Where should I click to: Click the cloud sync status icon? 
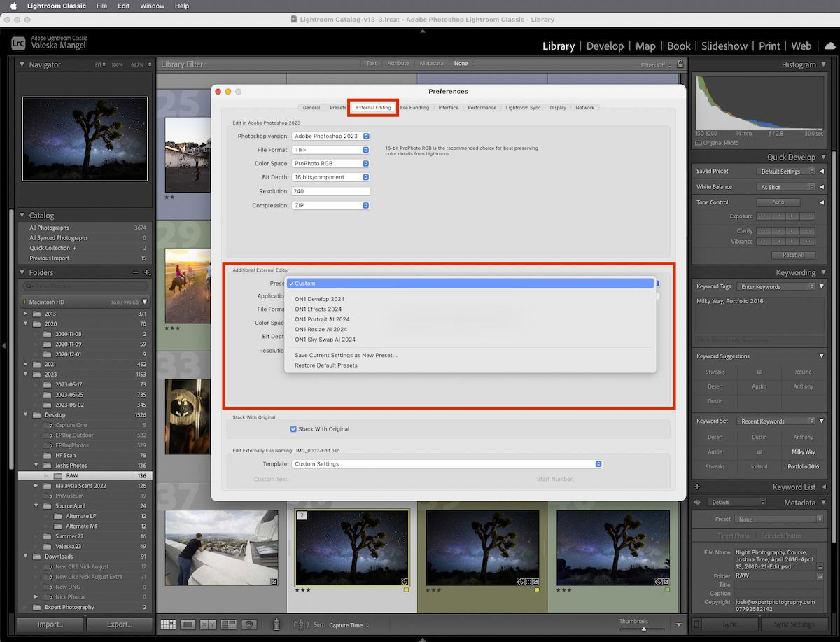(829, 46)
